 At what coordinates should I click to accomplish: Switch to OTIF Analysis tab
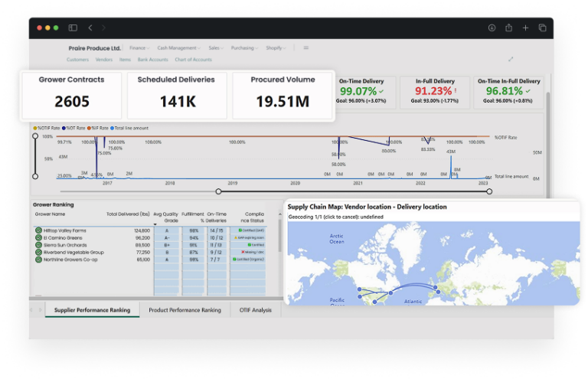[256, 310]
